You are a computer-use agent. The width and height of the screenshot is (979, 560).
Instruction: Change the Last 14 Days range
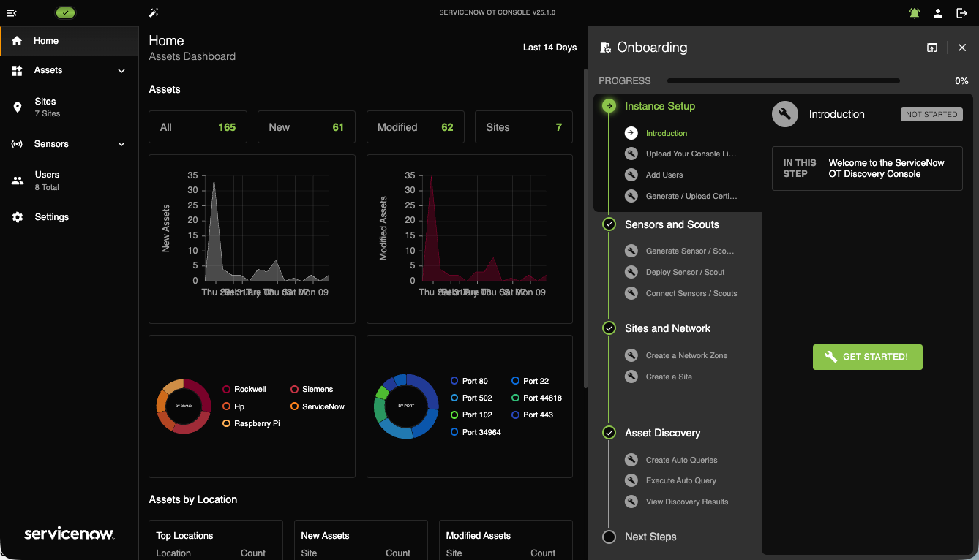(x=549, y=48)
